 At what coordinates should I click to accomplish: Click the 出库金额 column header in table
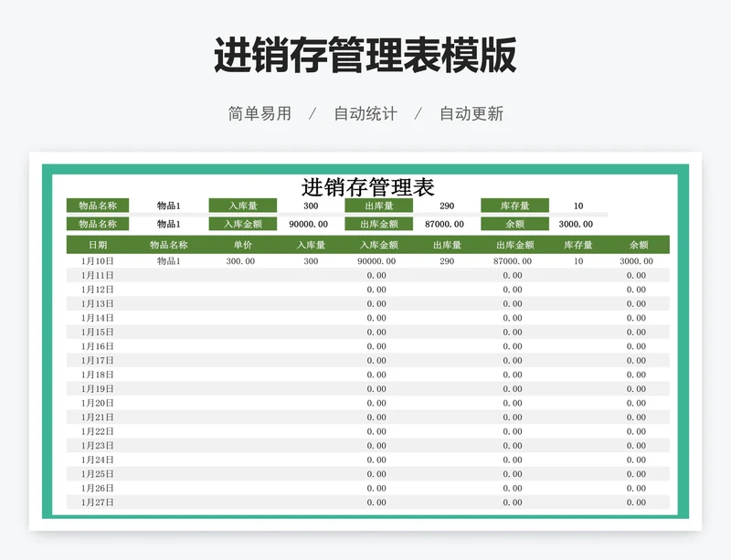(514, 245)
